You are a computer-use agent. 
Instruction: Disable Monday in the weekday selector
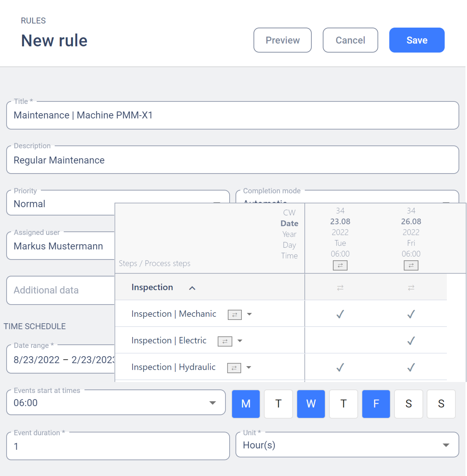246,404
